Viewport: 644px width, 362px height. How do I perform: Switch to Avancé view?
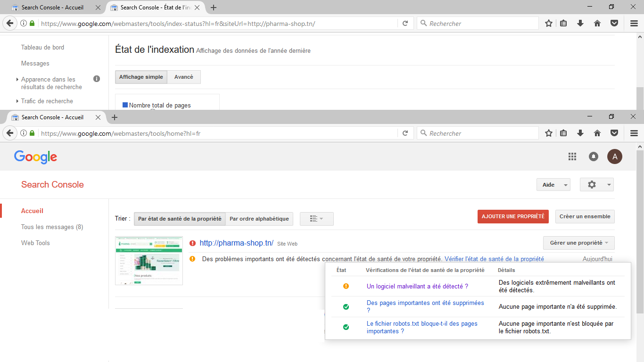[x=184, y=77]
